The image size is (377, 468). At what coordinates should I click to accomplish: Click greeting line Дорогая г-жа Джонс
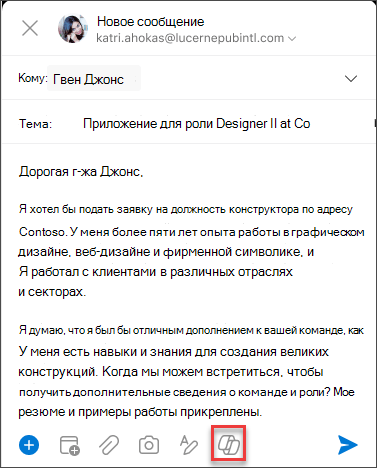[x=81, y=172]
